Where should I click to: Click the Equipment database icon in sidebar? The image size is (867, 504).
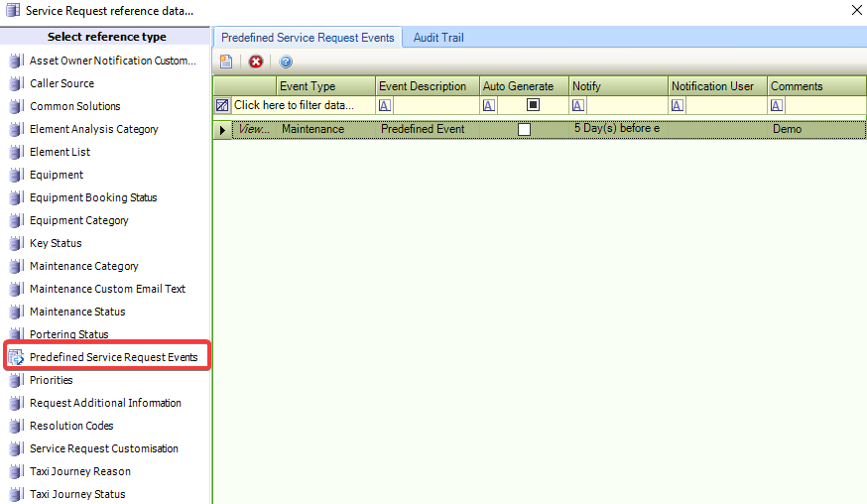pos(16,175)
